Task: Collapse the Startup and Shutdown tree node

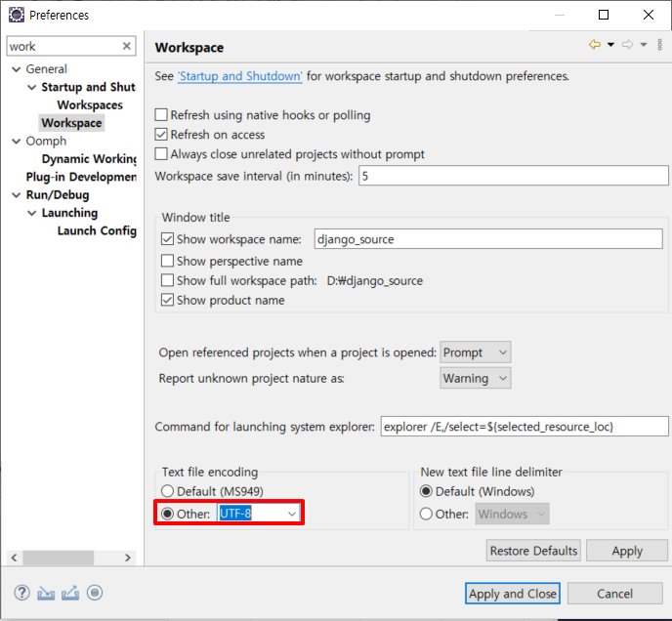Action: pyautogui.click(x=31, y=87)
